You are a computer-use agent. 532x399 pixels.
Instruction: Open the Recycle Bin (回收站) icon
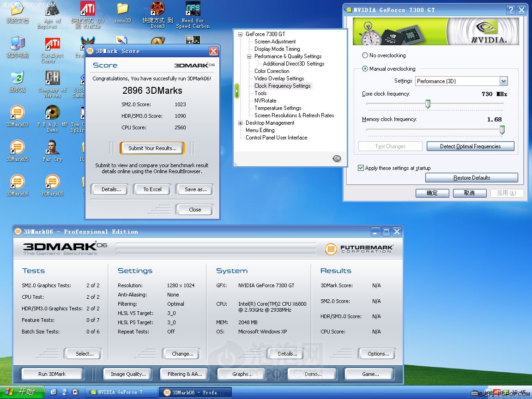point(17,81)
